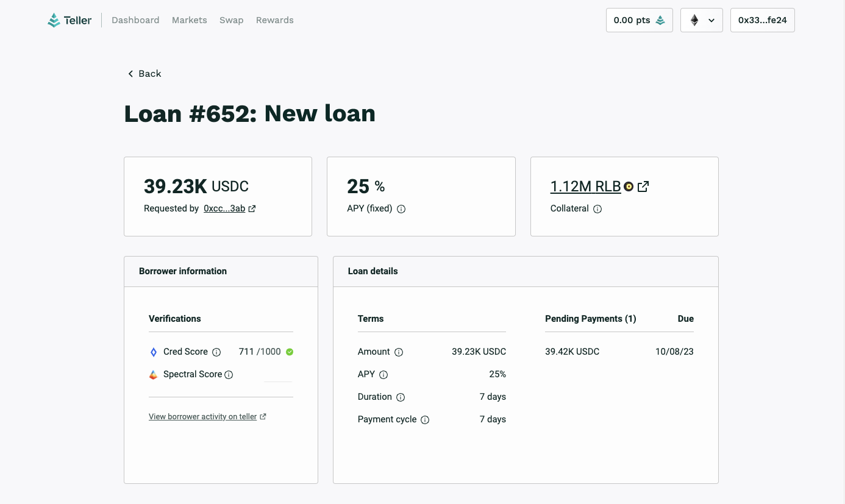Click the Ethereum icon in the network selector
Image resolution: width=845 pixels, height=504 pixels.
point(694,20)
